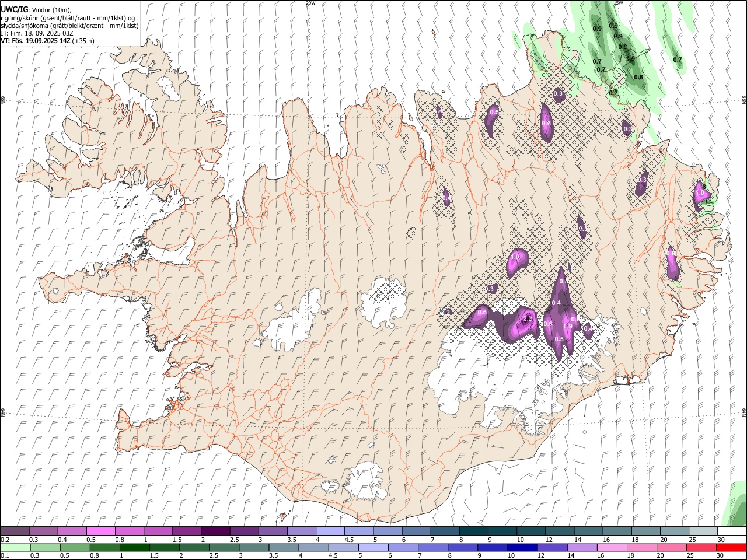
Task: Click bright pink snow swatch for 0.5 to 0.8
Action: 101,531
